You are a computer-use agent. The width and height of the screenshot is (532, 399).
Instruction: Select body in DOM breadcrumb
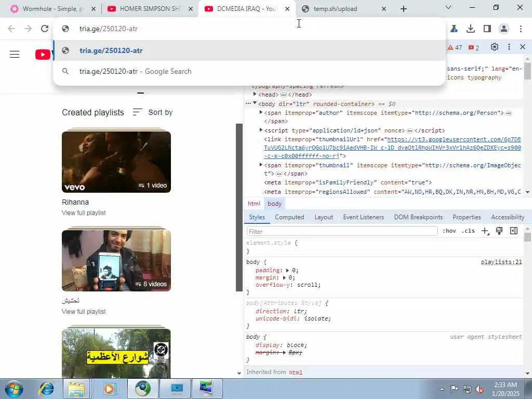pos(274,204)
